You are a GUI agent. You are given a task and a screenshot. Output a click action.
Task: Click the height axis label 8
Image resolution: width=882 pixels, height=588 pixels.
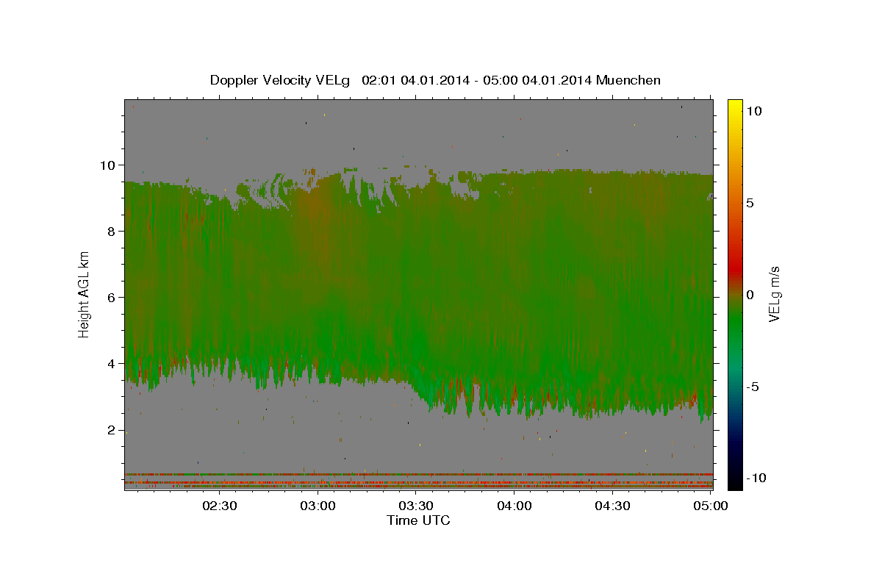click(x=113, y=231)
